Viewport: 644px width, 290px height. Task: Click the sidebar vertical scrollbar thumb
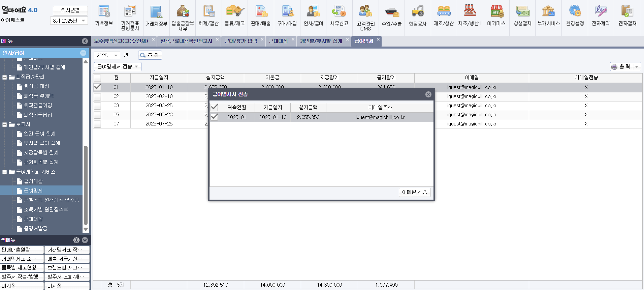tap(86, 185)
